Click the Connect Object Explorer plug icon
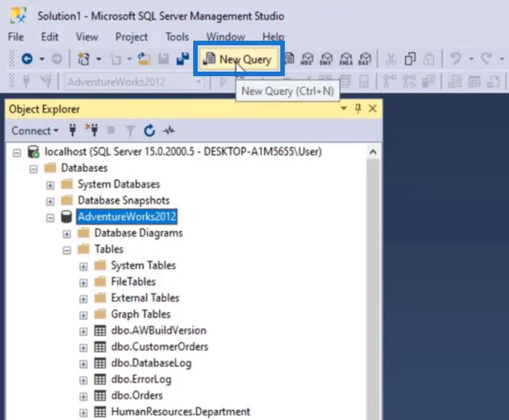The height and width of the screenshot is (420, 509). tap(73, 131)
